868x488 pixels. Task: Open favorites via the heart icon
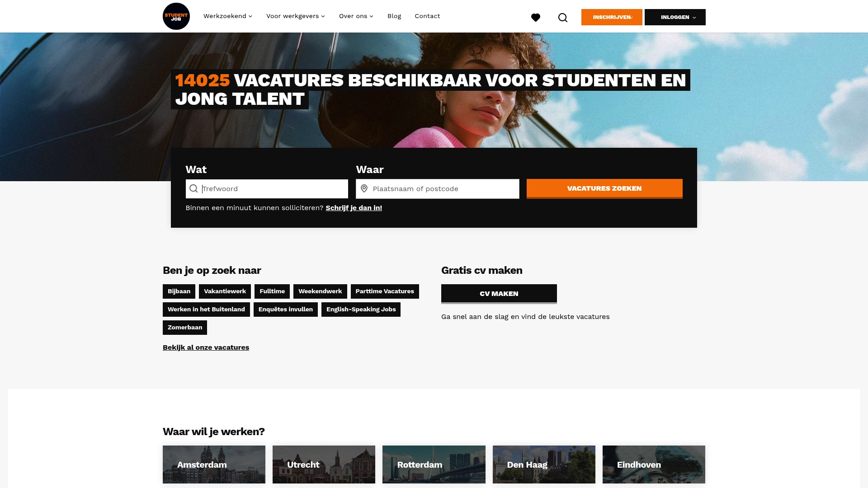(x=536, y=17)
